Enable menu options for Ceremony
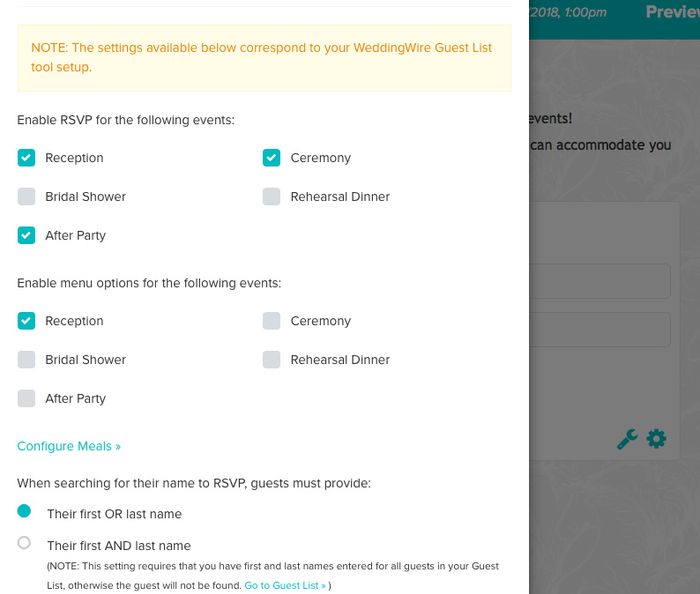The width and height of the screenshot is (700, 594). point(271,321)
